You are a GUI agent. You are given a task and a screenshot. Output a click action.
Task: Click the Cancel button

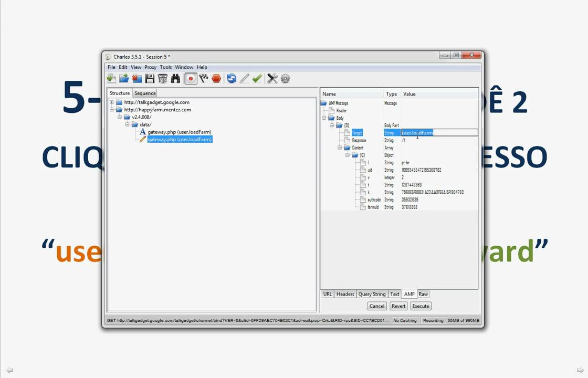click(377, 306)
